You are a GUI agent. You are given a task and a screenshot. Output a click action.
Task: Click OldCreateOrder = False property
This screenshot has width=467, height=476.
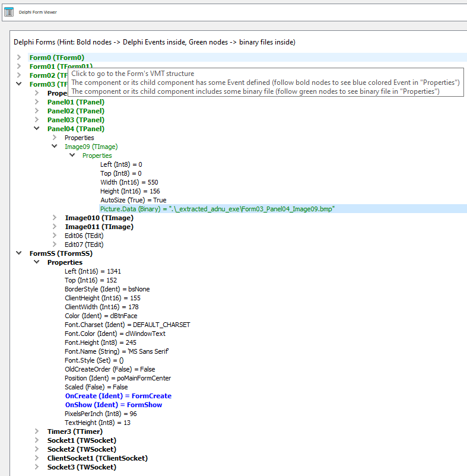pos(110,369)
